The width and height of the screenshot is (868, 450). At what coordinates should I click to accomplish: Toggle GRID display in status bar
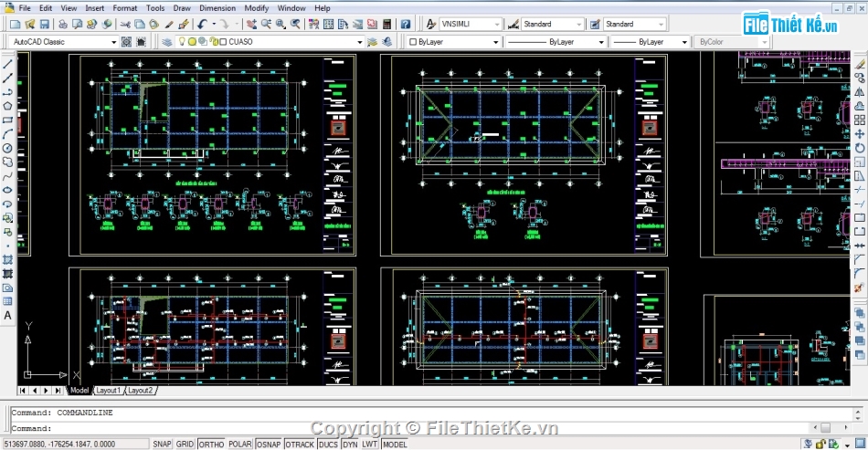[x=185, y=444]
